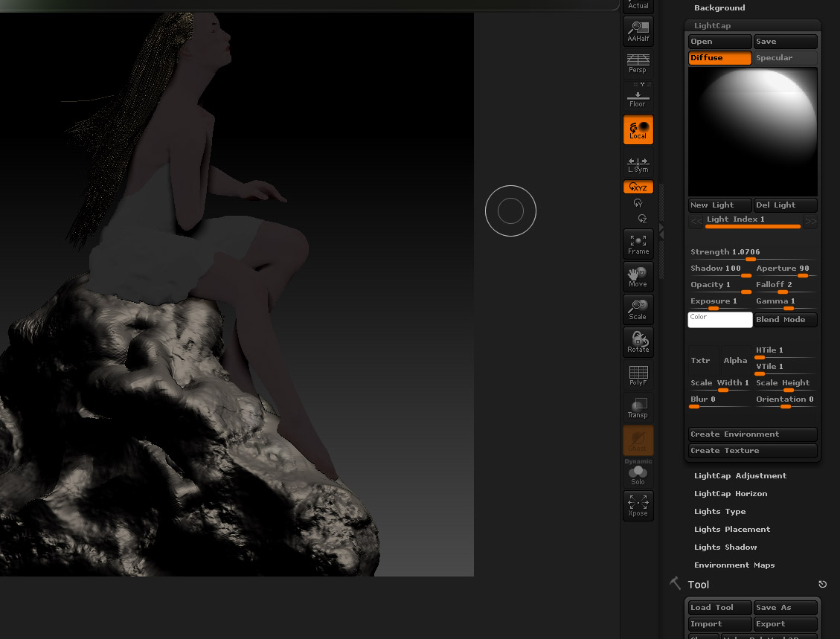Image resolution: width=840 pixels, height=639 pixels.
Task: Click the Shadow slider
Action: (720, 270)
